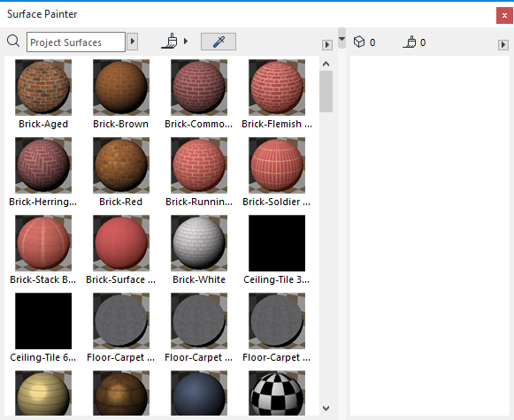Viewport: 514px width, 420px height.
Task: Toggle the eyedropper pick-up surface button
Action: [219, 42]
